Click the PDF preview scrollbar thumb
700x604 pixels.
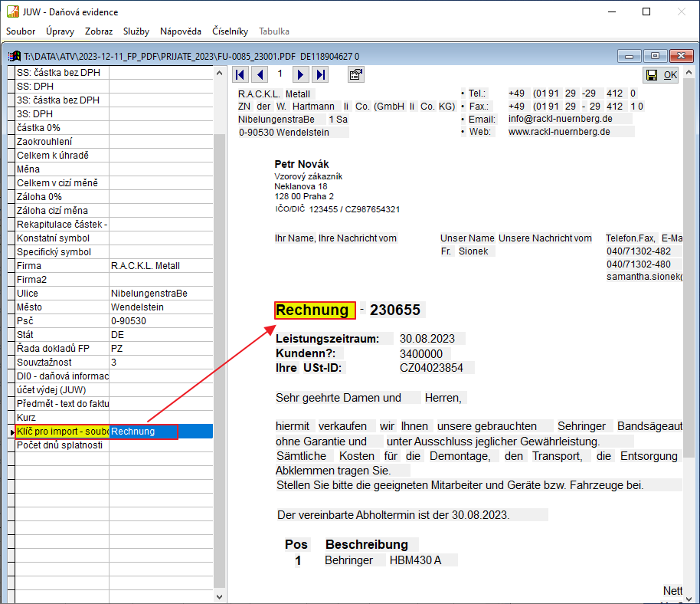point(689,268)
